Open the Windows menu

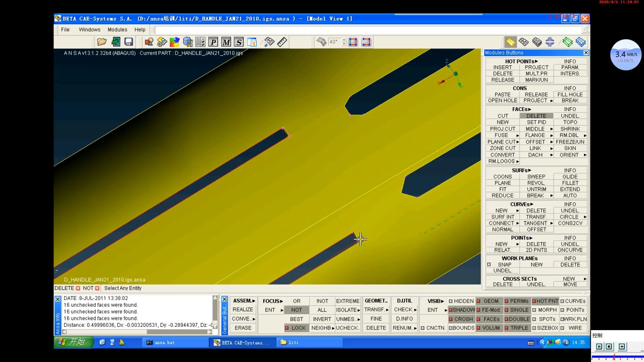90,29
